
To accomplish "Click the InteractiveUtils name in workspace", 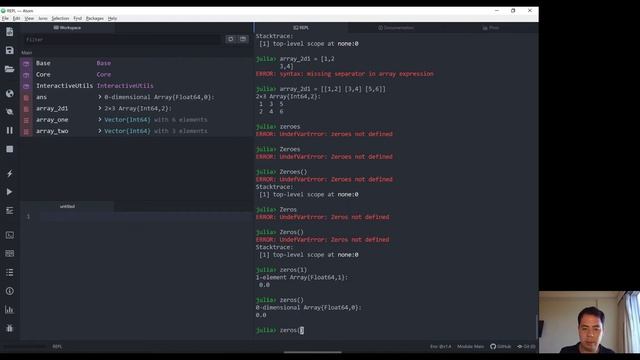I will (64, 86).
